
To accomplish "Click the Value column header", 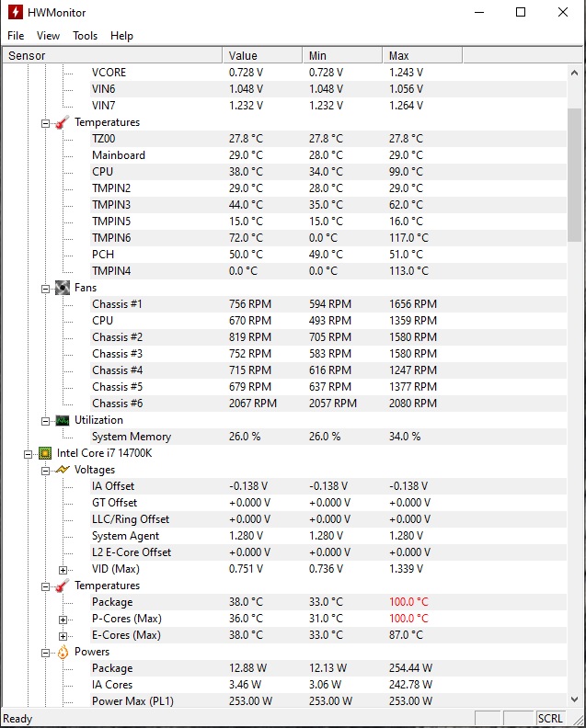I will pos(262,55).
